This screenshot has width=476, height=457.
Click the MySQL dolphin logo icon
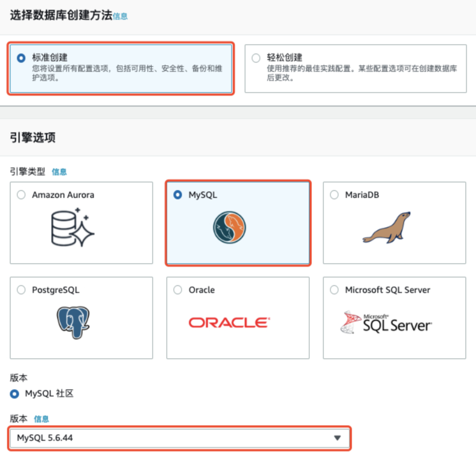230,228
